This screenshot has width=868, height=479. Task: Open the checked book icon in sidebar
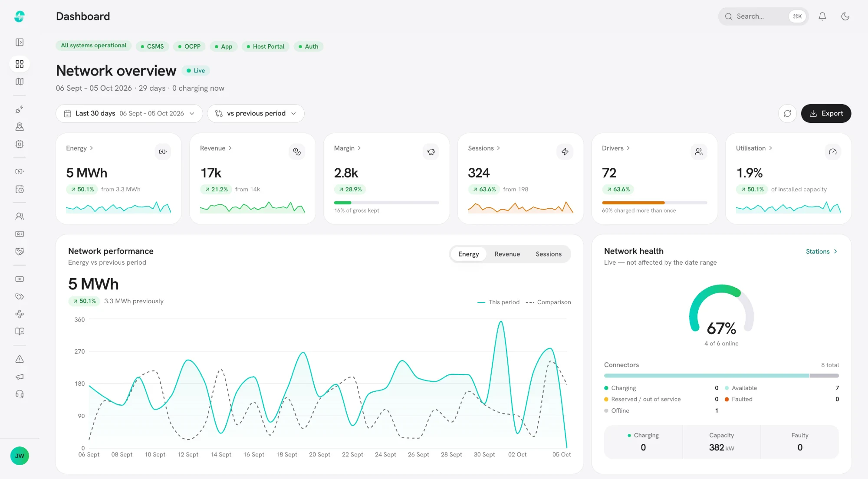click(20, 331)
